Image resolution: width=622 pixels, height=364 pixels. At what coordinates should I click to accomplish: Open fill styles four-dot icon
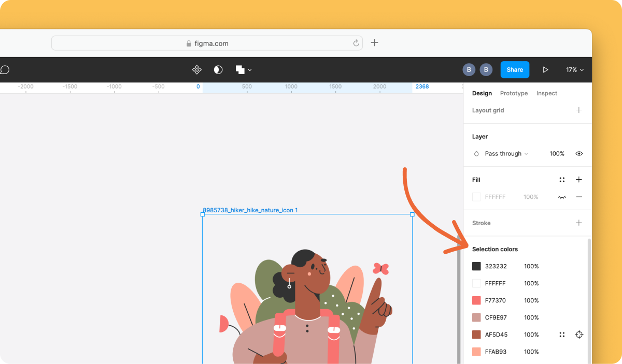coord(562,180)
